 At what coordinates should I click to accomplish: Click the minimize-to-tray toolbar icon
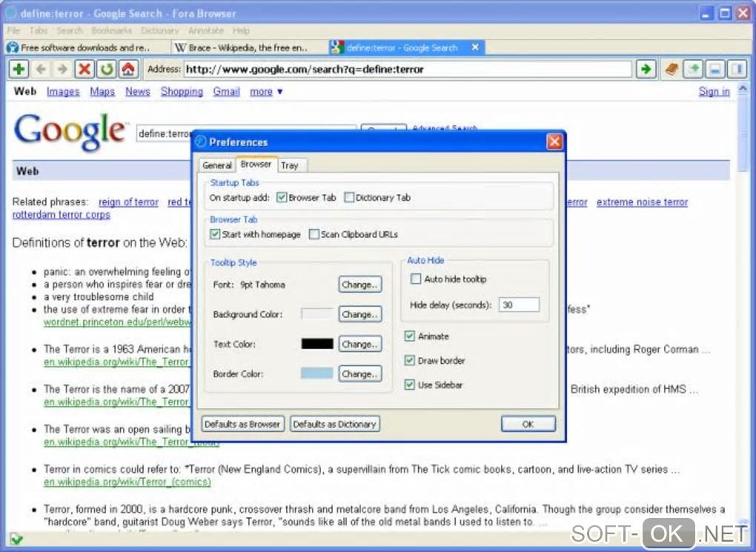coord(715,70)
